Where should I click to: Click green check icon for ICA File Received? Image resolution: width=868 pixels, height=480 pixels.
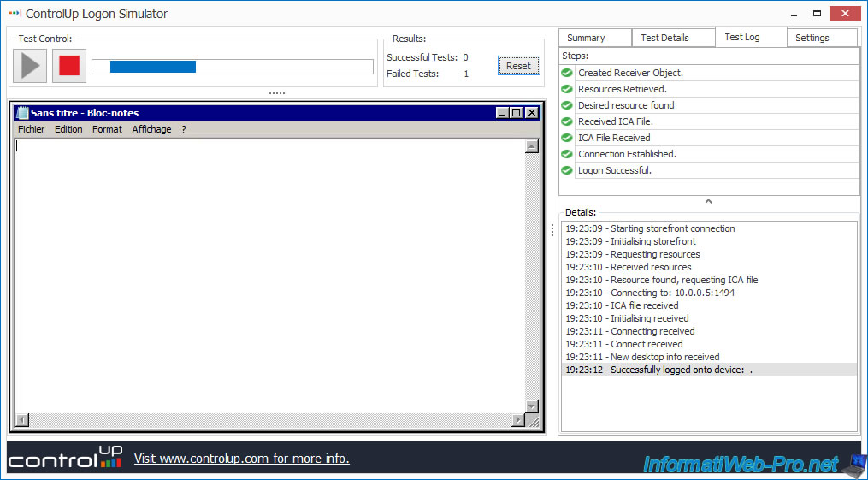pyautogui.click(x=567, y=138)
